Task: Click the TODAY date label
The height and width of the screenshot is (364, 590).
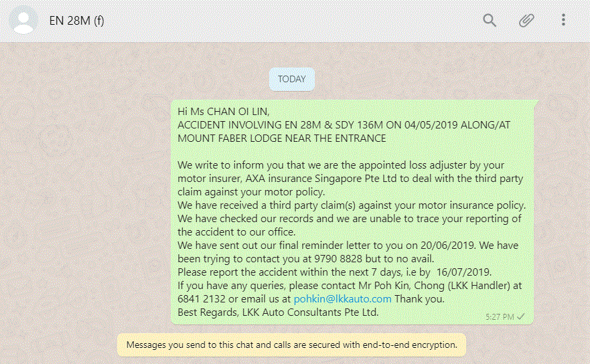Action: [291, 79]
